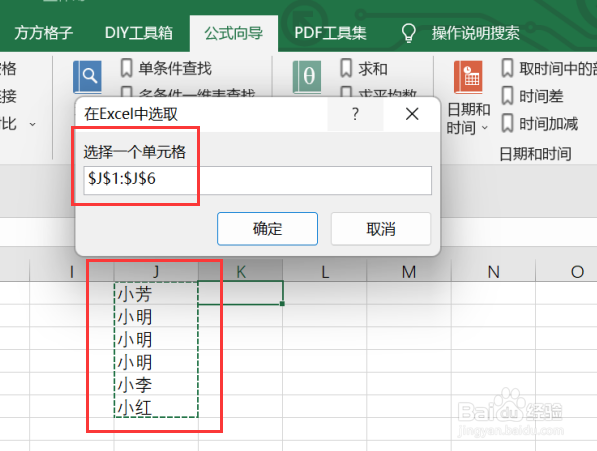Expand the dropdown chevron on left ribbon edge
This screenshot has width=597, height=451.
(x=33, y=124)
